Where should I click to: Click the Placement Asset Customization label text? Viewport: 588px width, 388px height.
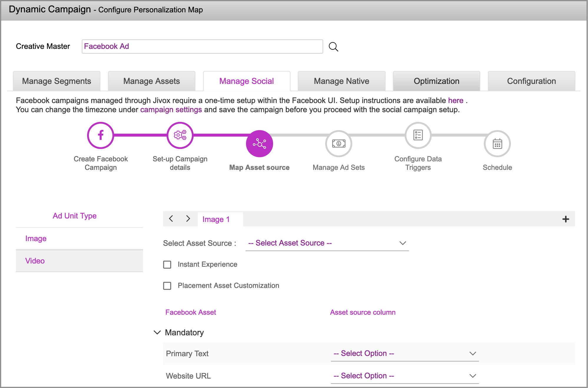[x=228, y=286]
